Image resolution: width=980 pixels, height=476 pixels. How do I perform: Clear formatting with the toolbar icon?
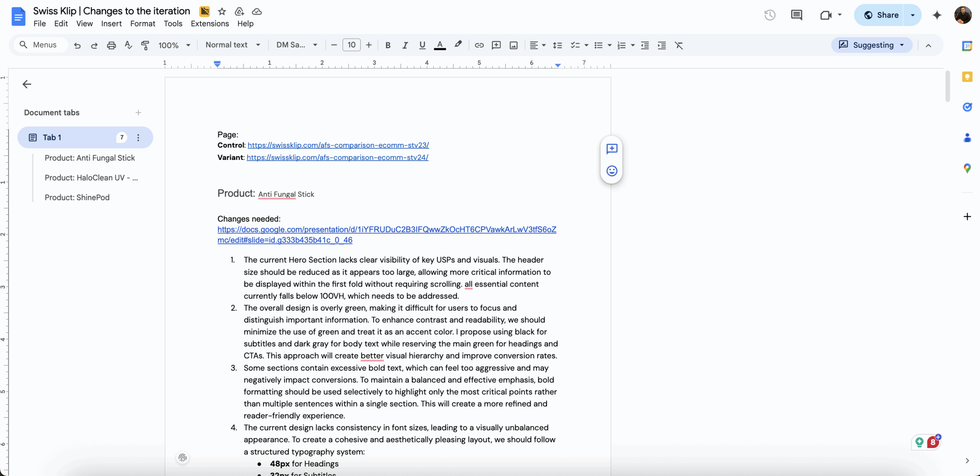pyautogui.click(x=679, y=45)
